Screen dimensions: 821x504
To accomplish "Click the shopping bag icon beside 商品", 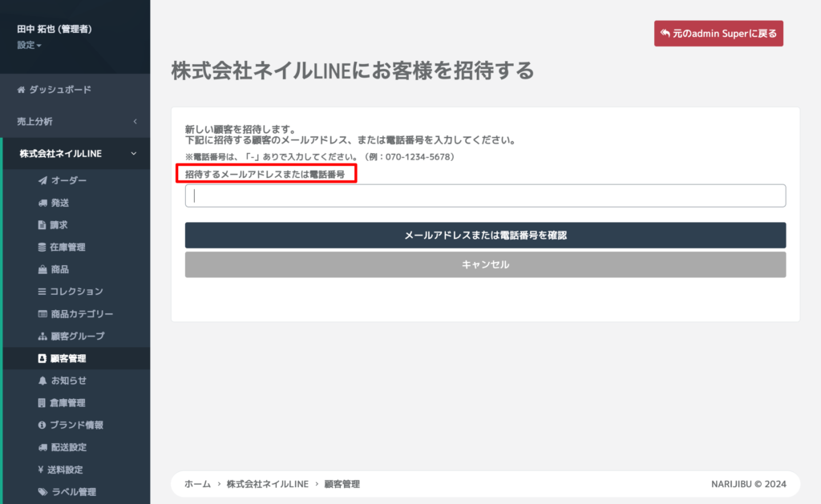I will tap(42, 269).
